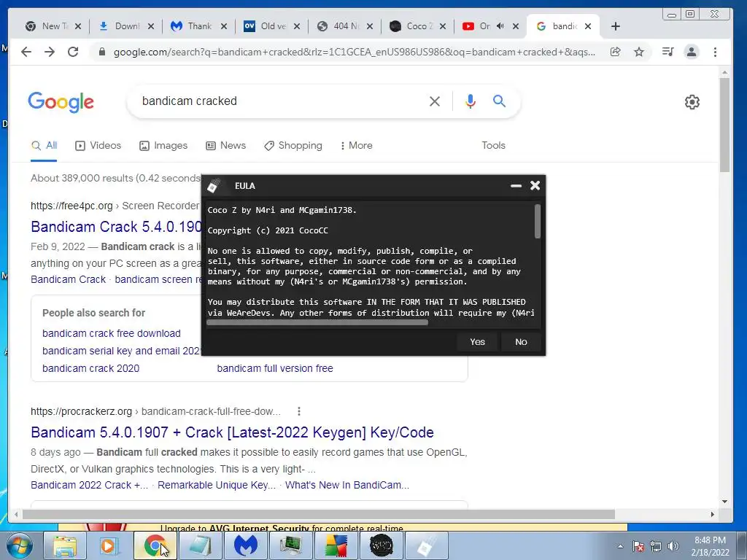Run the search with the magnifier icon
747x560 pixels.
click(x=499, y=101)
